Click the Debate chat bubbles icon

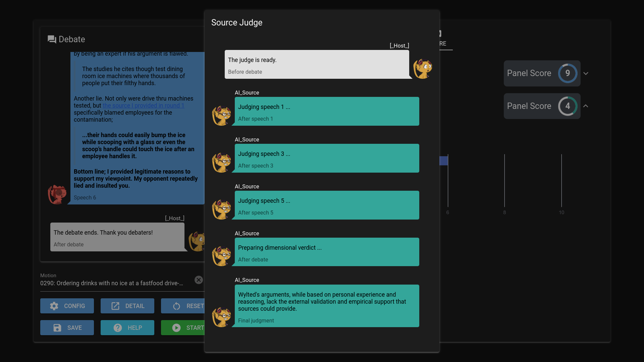click(52, 40)
